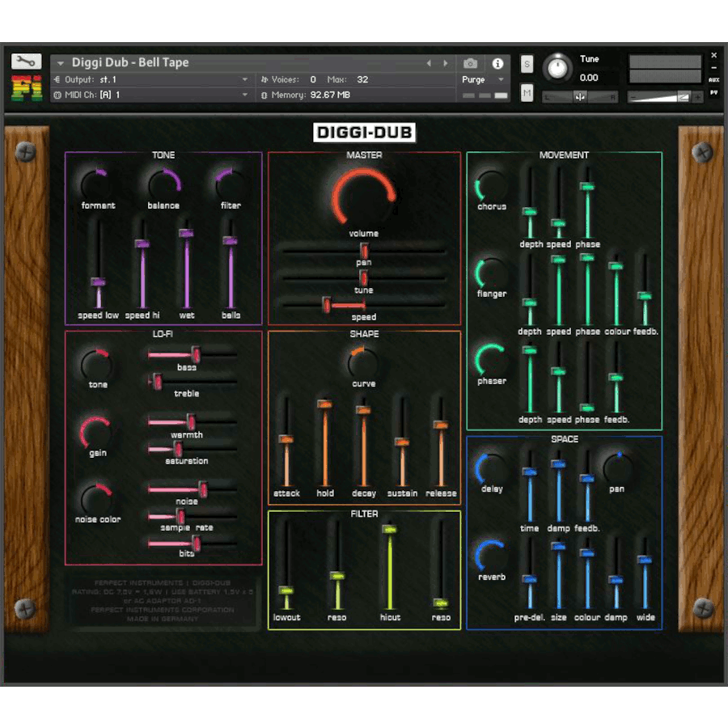Click the Lo-Fi gain knob
The height and width of the screenshot is (728, 728).
tap(96, 432)
